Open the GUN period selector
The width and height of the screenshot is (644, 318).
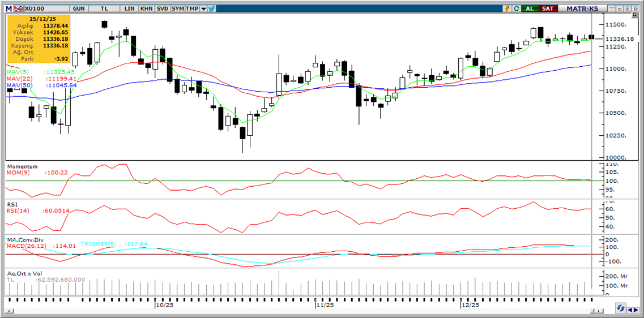pos(79,8)
